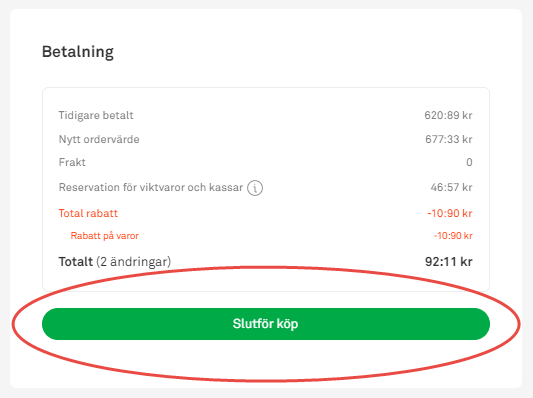The width and height of the screenshot is (533, 398).
Task: Click the -10:90 kr Total rabatt amount
Action: click(x=450, y=213)
